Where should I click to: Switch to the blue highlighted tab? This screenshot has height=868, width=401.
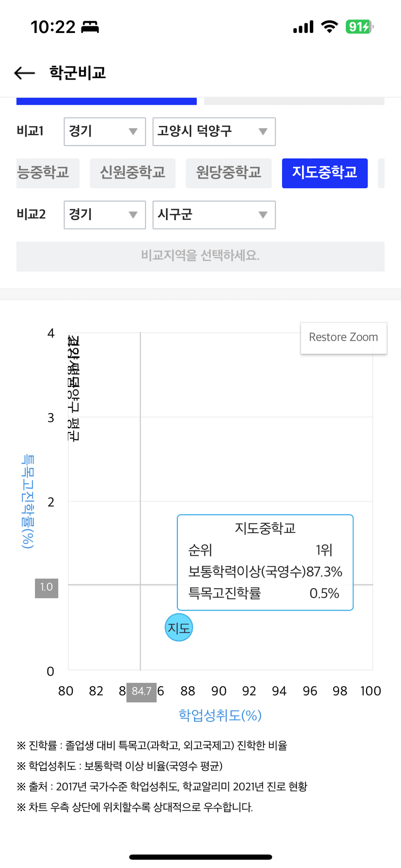pos(107,101)
